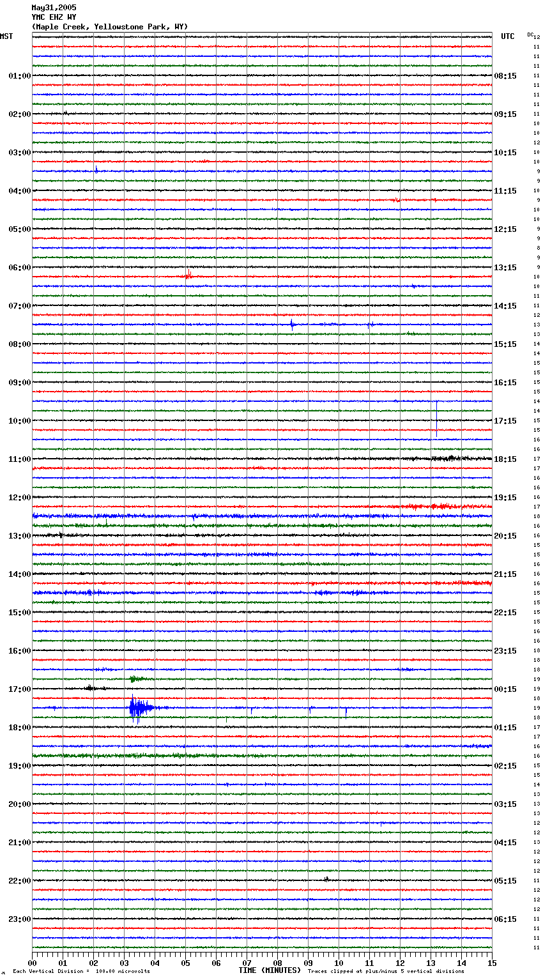Click the tall vertical spike near the 10:00 MST trace

coord(436,419)
